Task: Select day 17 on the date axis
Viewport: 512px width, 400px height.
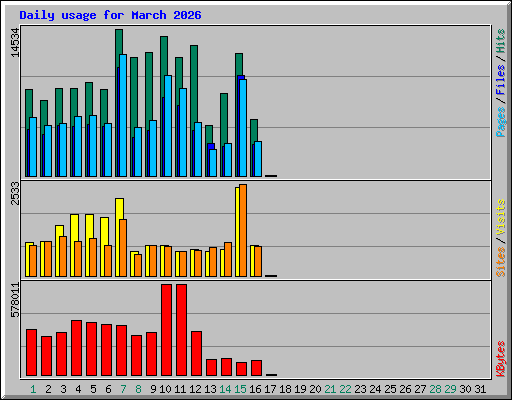Action: tap(270, 389)
